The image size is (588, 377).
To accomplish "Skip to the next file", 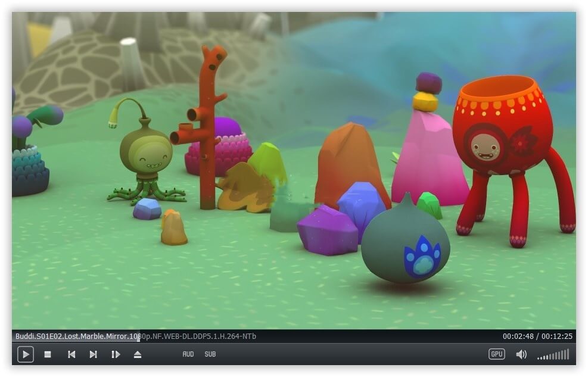I will (94, 354).
